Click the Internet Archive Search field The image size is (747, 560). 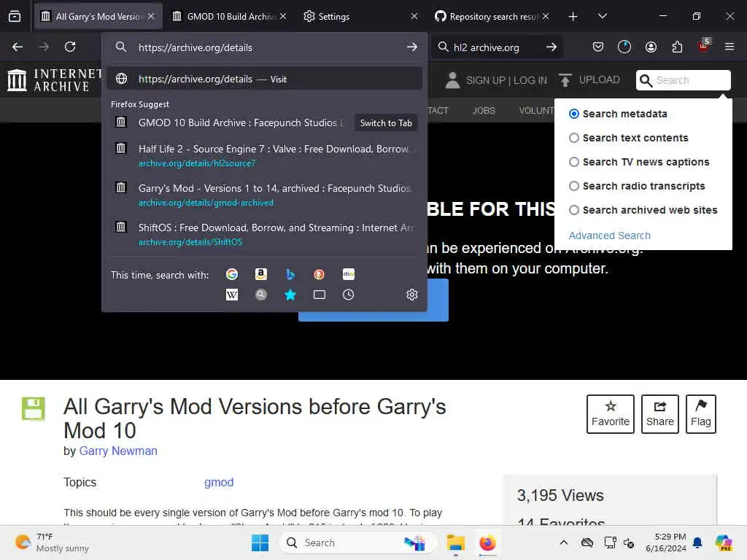coord(683,80)
